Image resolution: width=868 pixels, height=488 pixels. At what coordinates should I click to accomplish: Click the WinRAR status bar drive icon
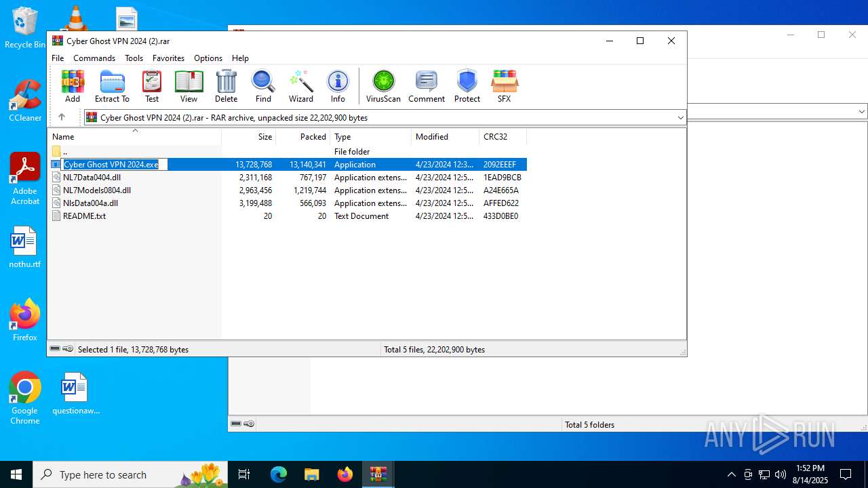point(55,349)
